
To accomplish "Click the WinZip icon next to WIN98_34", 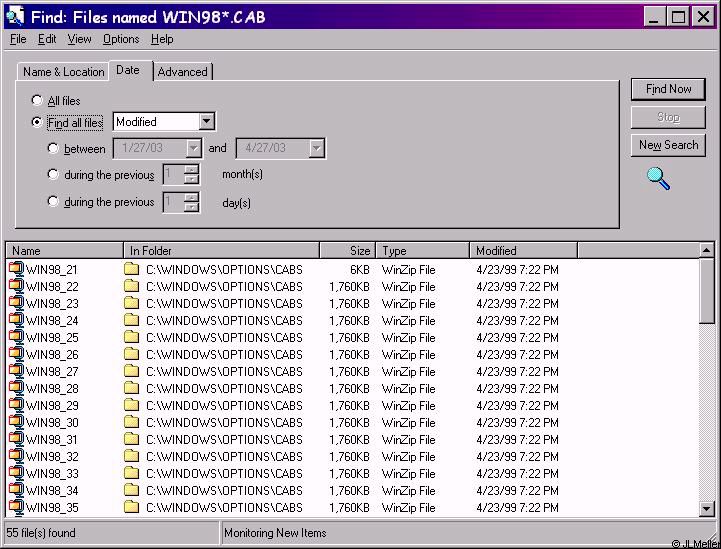I will coord(16,490).
